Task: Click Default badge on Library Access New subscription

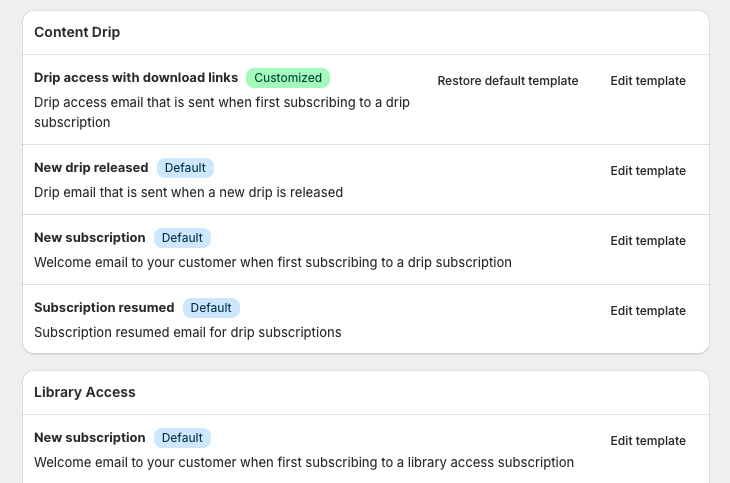Action: coord(182,438)
